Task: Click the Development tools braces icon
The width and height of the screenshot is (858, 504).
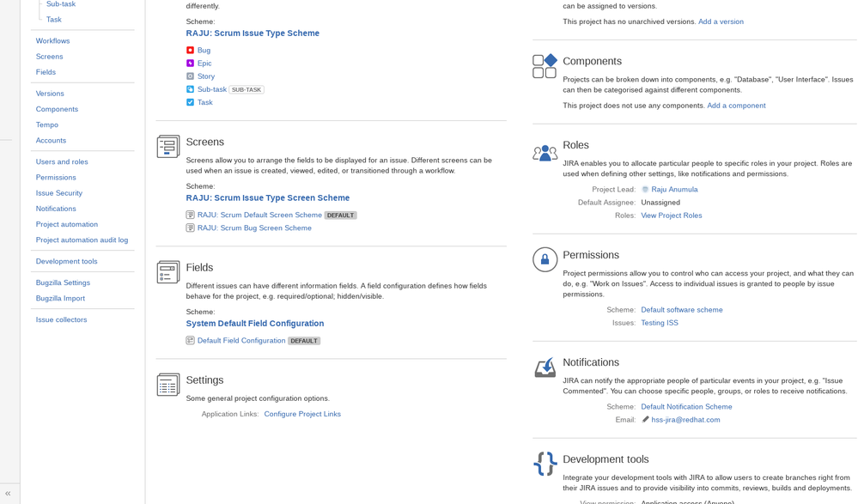Action: tap(545, 464)
